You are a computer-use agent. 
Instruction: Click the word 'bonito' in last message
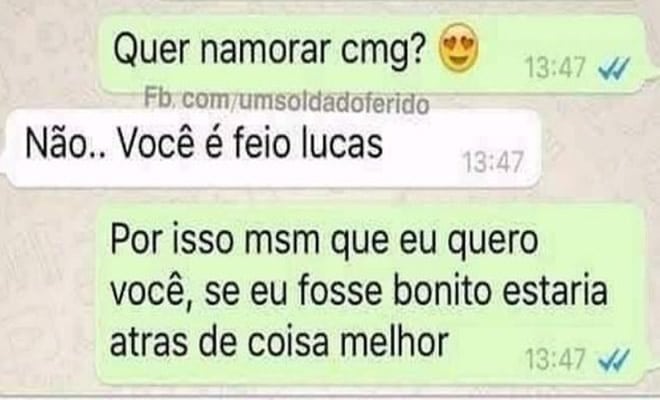coord(442,290)
